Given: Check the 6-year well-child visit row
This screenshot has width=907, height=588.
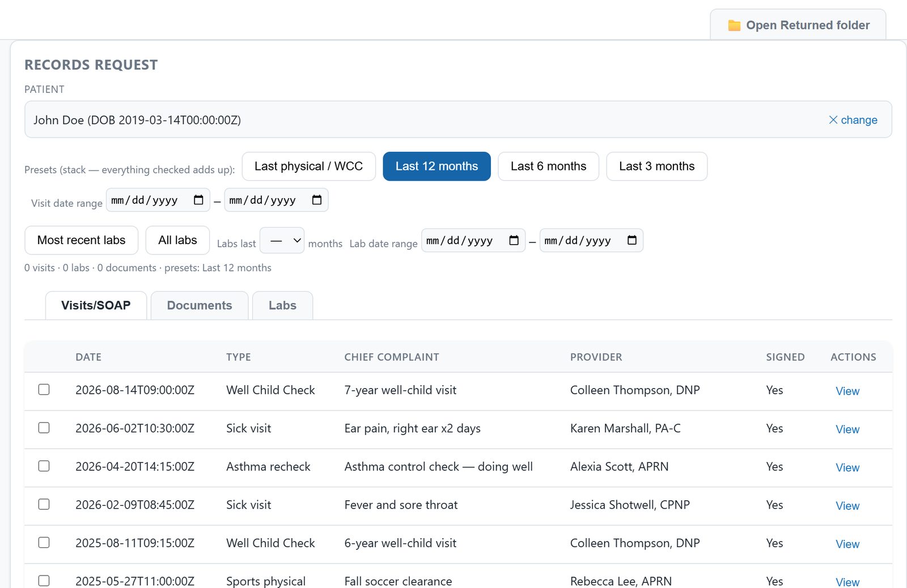Looking at the screenshot, I should pyautogui.click(x=44, y=543).
